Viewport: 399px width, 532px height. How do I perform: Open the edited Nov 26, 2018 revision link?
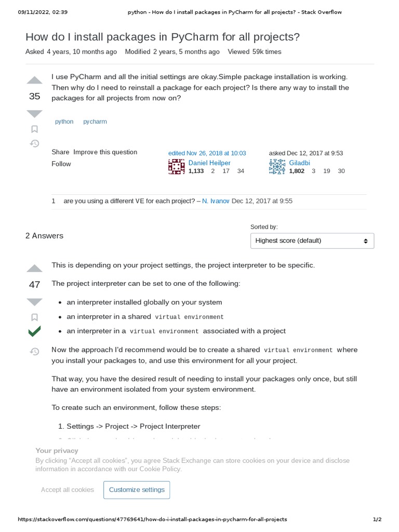tap(207, 153)
